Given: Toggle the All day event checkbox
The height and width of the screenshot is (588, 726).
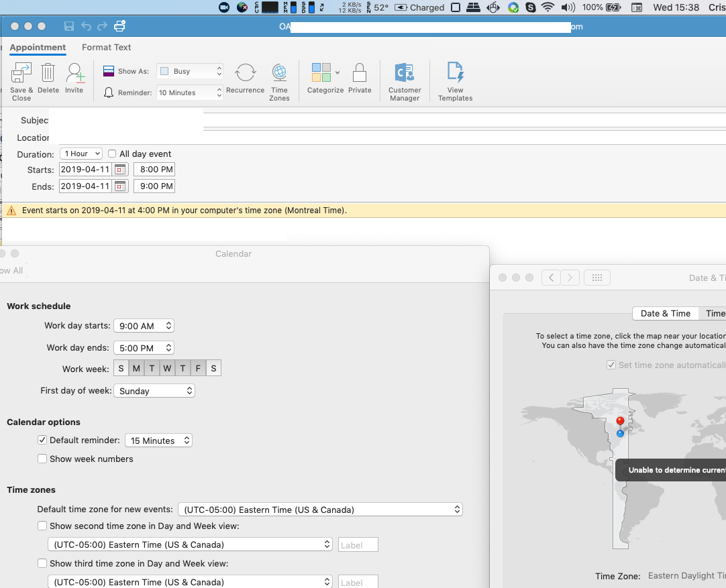Looking at the screenshot, I should click(112, 154).
